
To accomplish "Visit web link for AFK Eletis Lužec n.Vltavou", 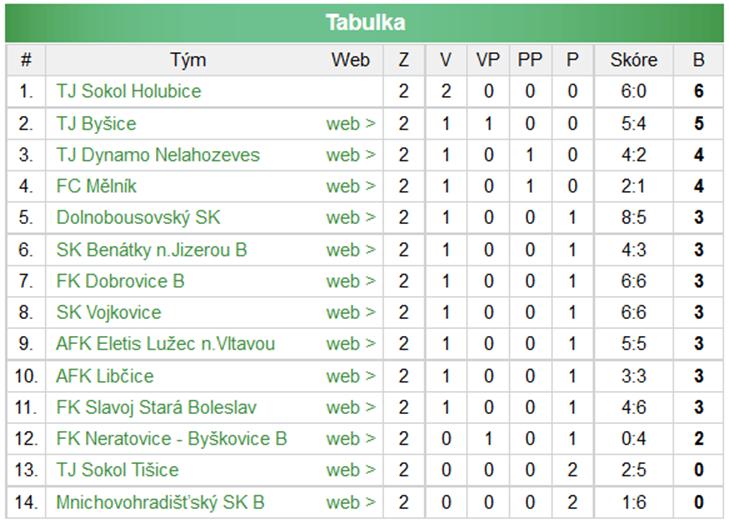I will pyautogui.click(x=351, y=344).
